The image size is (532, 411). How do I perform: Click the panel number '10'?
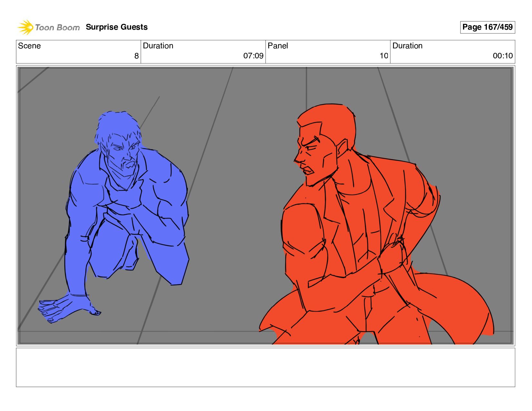click(x=384, y=56)
